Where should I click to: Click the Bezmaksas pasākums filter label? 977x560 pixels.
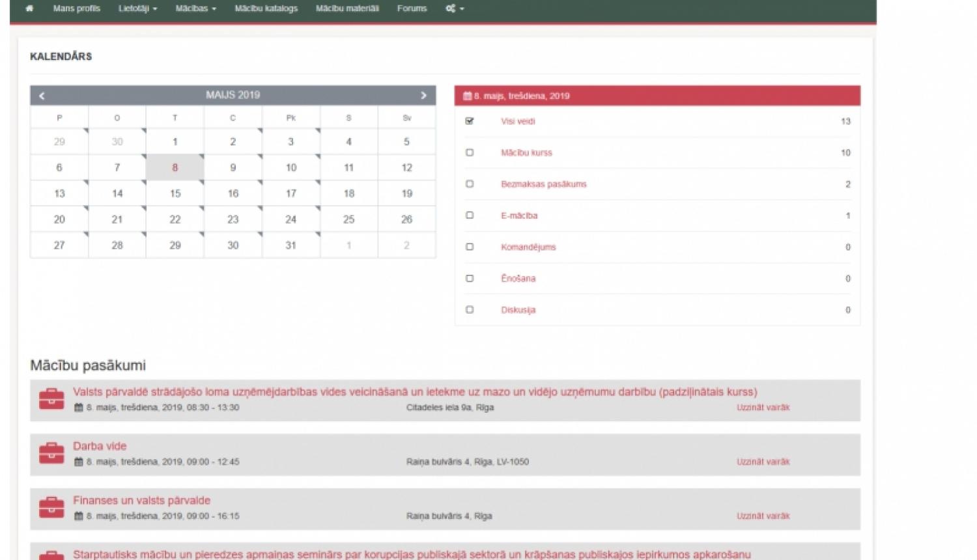point(544,184)
